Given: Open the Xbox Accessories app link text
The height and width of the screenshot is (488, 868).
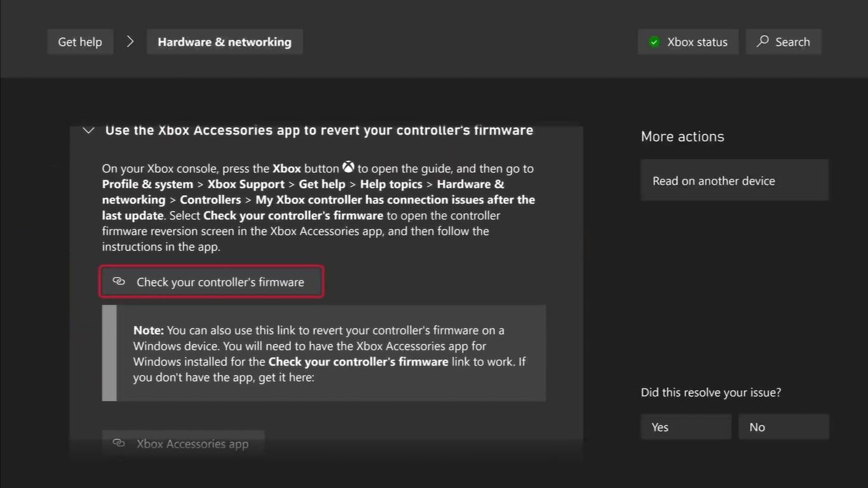Looking at the screenshot, I should [192, 444].
